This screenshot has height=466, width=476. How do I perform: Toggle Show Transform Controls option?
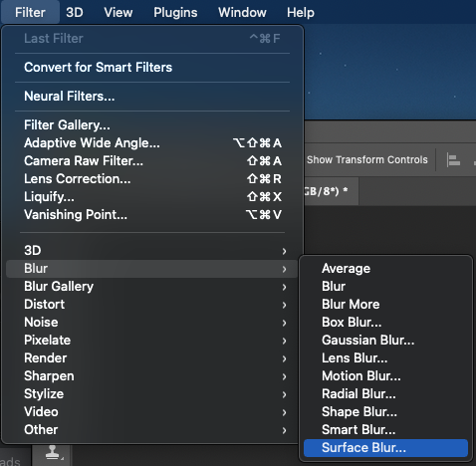coord(367,160)
